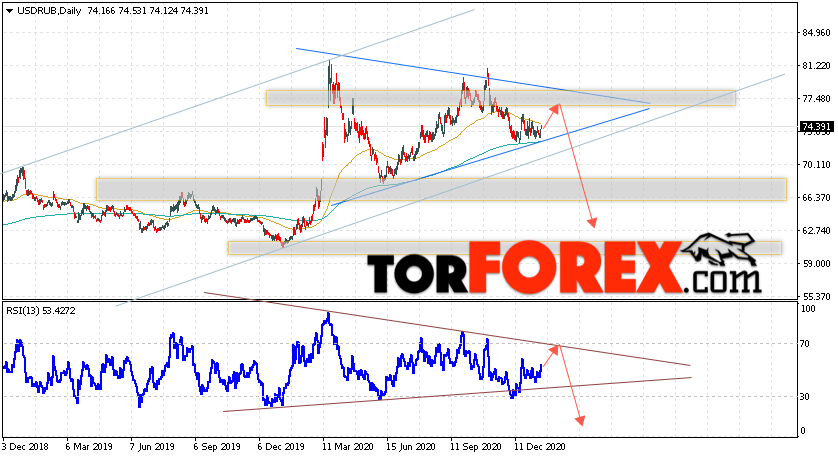This screenshot has width=838, height=458.
Task: Click the 81.220 price axis label
Action: [x=817, y=66]
